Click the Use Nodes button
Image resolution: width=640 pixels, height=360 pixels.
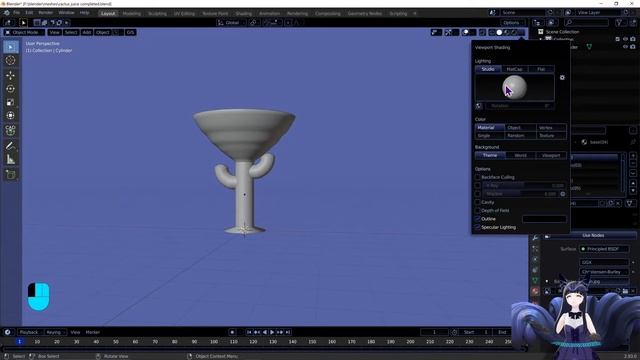593,236
